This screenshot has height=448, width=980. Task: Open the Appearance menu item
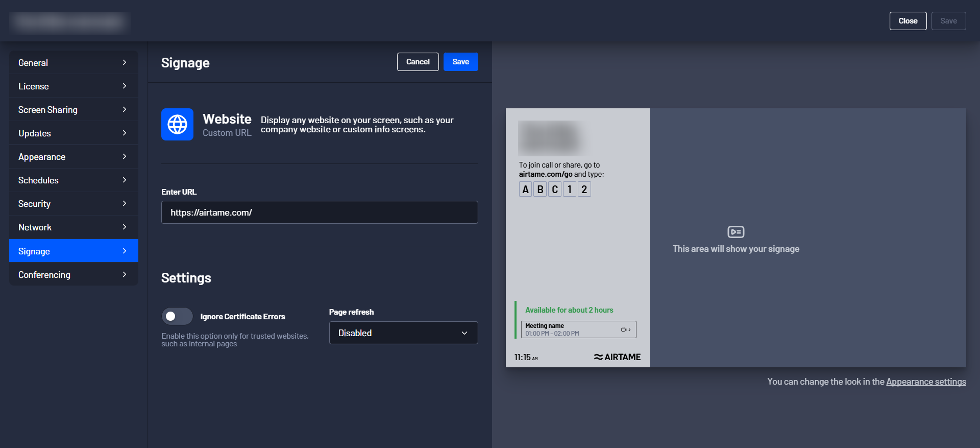tap(73, 157)
